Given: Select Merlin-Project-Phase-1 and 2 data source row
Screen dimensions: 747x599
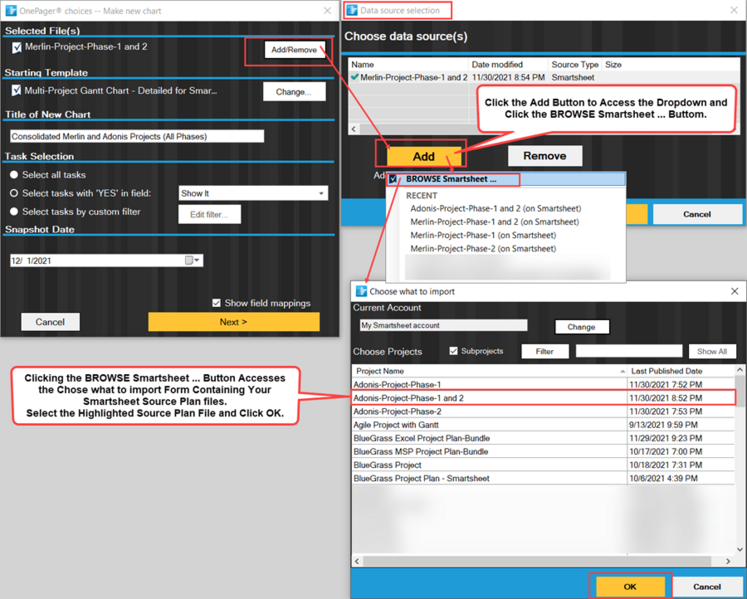Looking at the screenshot, I should pyautogui.click(x=545, y=77).
